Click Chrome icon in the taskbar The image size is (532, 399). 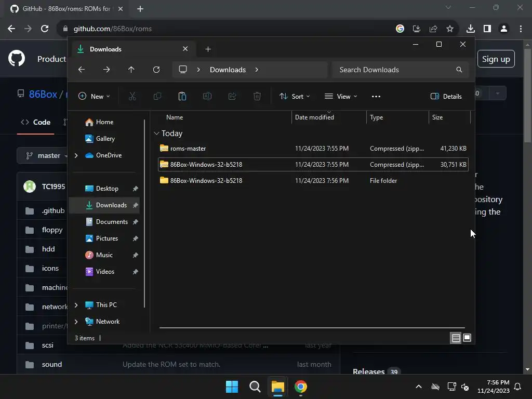(x=301, y=387)
